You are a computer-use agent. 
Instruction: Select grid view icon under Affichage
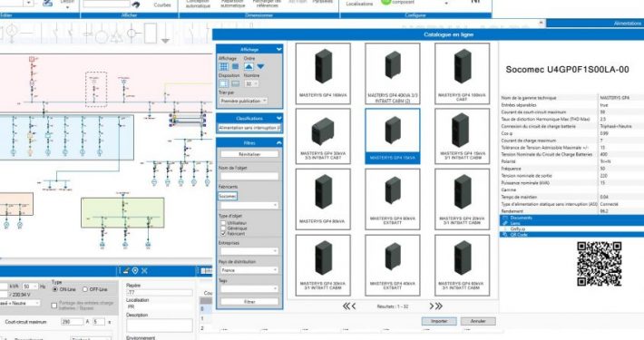[223, 66]
